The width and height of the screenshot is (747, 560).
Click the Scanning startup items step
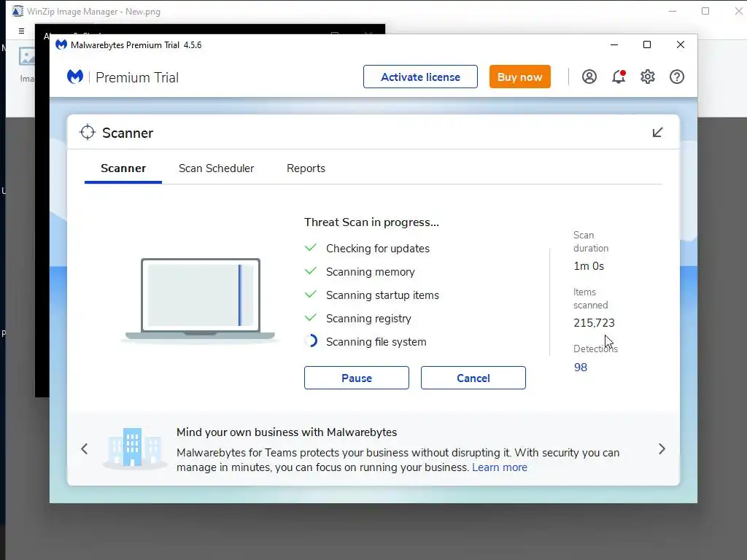pos(382,295)
